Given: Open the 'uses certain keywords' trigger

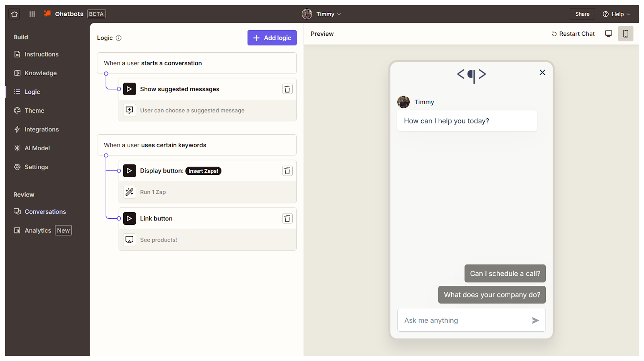Looking at the screenshot, I should (x=196, y=145).
